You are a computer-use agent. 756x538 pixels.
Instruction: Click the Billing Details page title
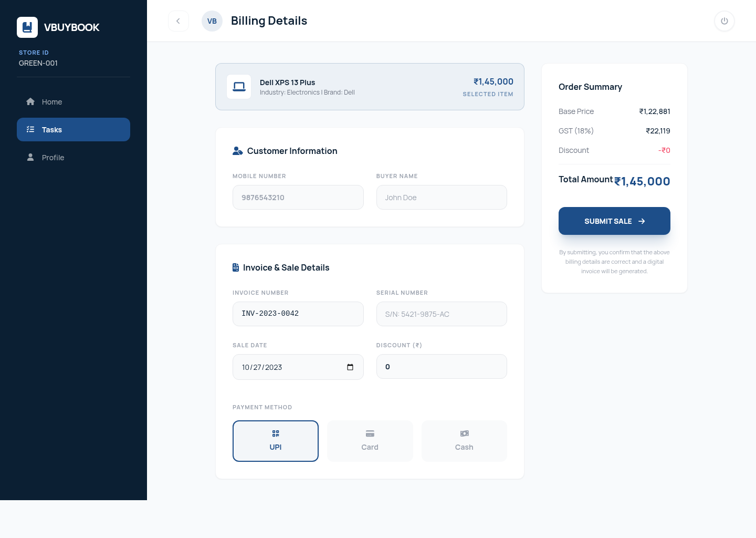pyautogui.click(x=269, y=20)
